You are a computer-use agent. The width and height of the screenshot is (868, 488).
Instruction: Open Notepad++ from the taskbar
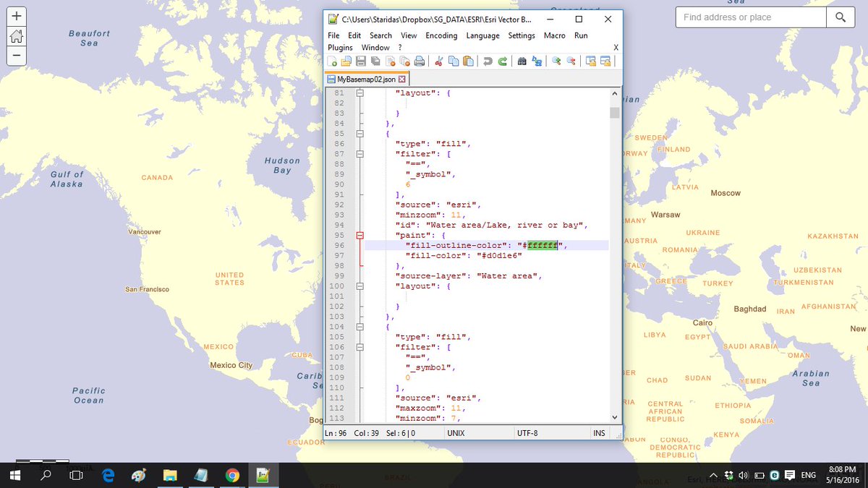263,475
